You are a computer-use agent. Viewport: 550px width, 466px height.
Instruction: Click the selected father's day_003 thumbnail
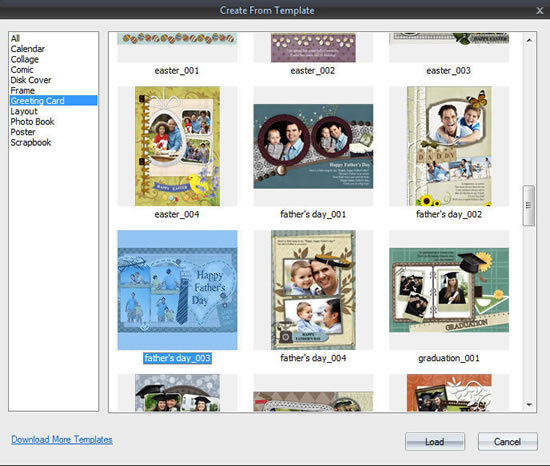[177, 290]
